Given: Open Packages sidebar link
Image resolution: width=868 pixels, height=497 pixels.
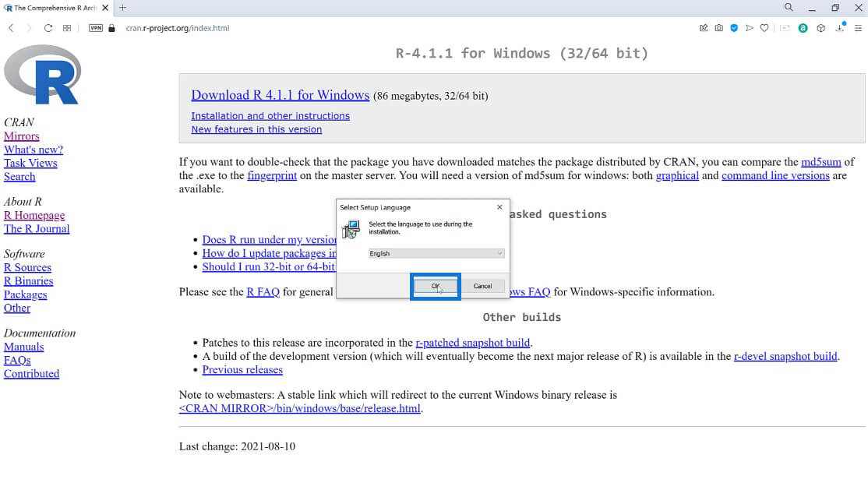Looking at the screenshot, I should [x=26, y=294].
